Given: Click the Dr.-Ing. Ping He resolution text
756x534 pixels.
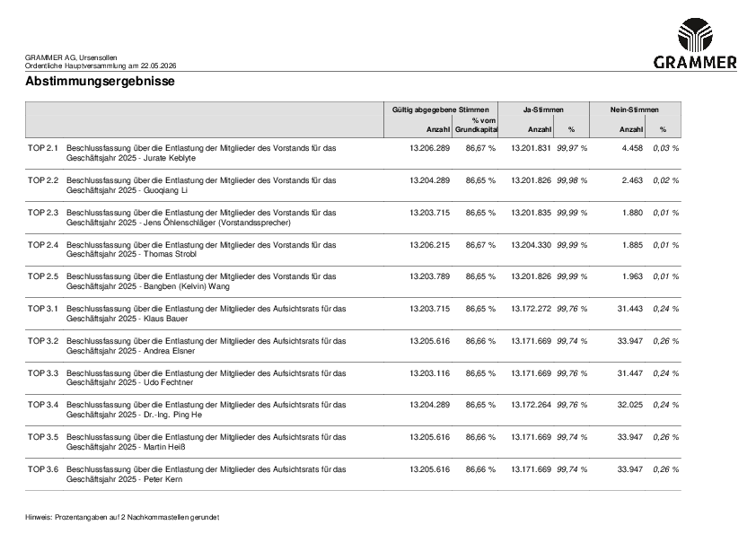Looking at the screenshot, I should pyautogui.click(x=206, y=409).
